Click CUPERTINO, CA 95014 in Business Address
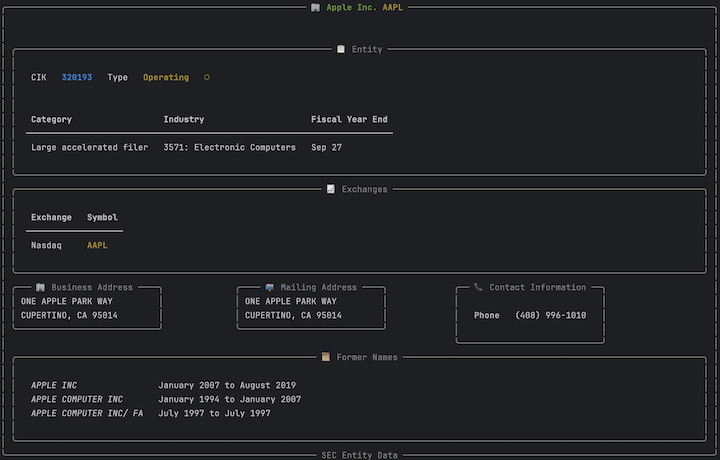Image resolution: width=720 pixels, height=460 pixels. [69, 315]
